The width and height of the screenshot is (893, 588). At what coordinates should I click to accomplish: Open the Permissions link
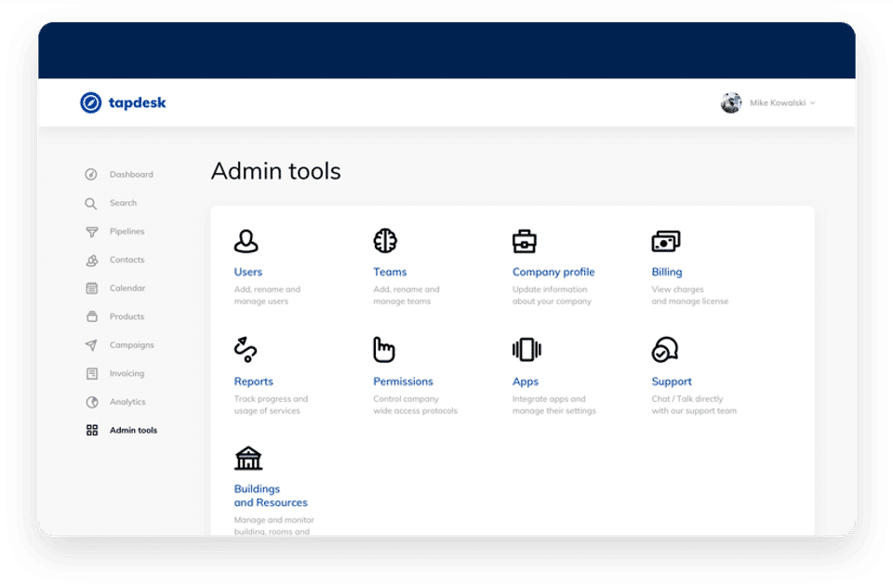(x=403, y=381)
